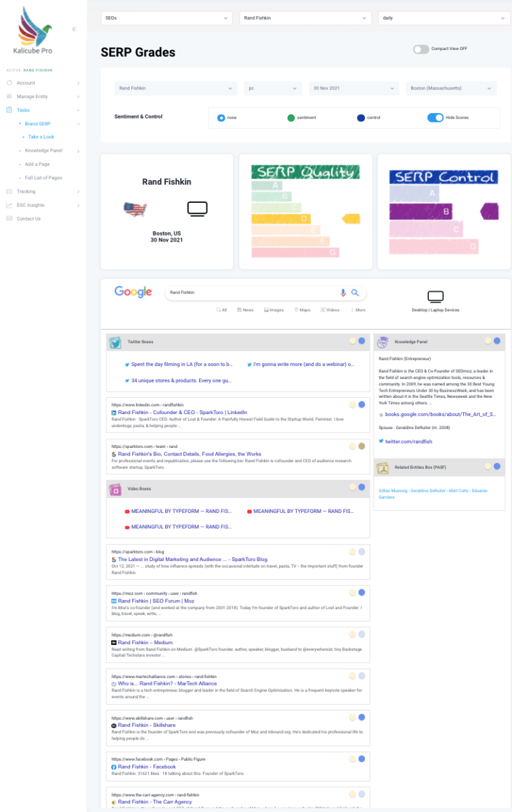Open the Rand Fishkin – Medium link

coord(145,642)
